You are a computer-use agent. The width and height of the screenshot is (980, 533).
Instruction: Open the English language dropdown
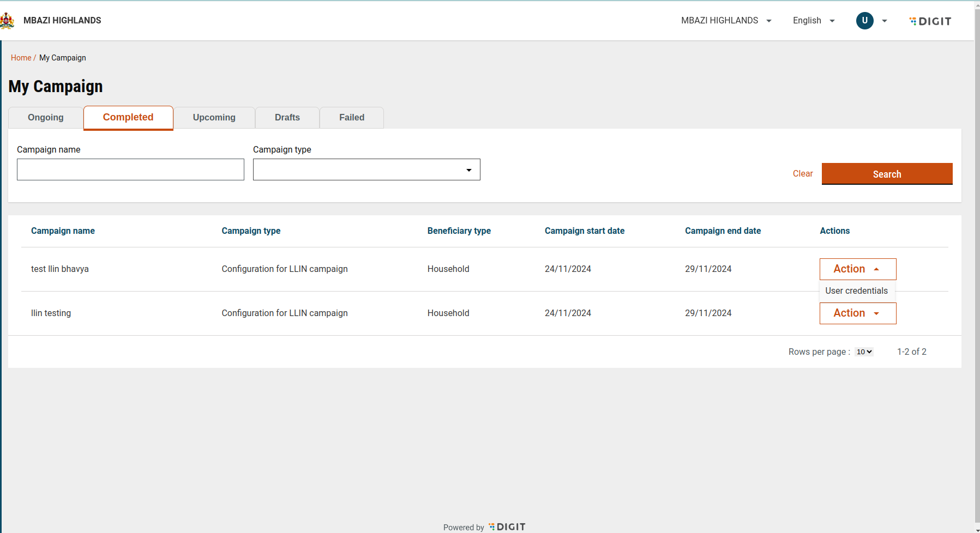(x=813, y=21)
